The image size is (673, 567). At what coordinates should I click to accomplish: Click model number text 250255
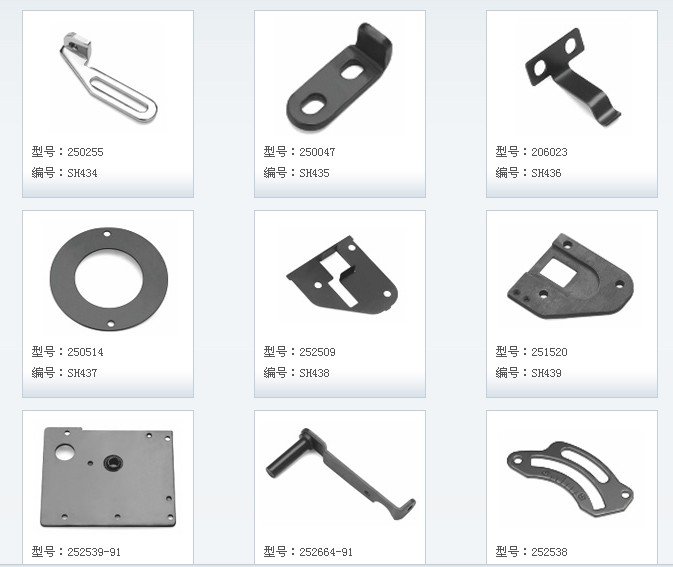[x=85, y=152]
